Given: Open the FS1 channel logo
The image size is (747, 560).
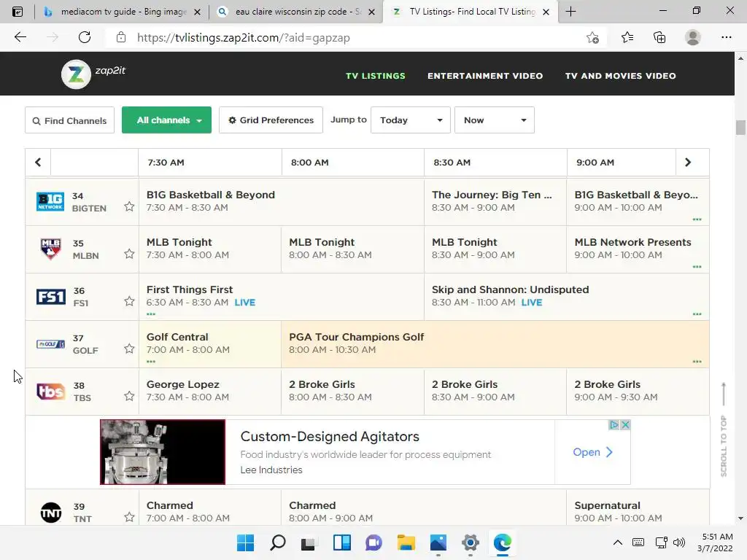Looking at the screenshot, I should point(50,297).
